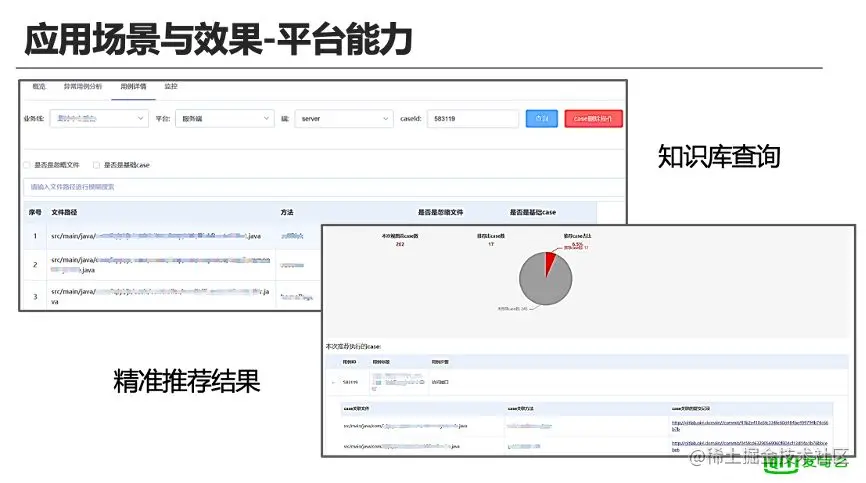Click the blue query button
866x483 pixels.
541,118
